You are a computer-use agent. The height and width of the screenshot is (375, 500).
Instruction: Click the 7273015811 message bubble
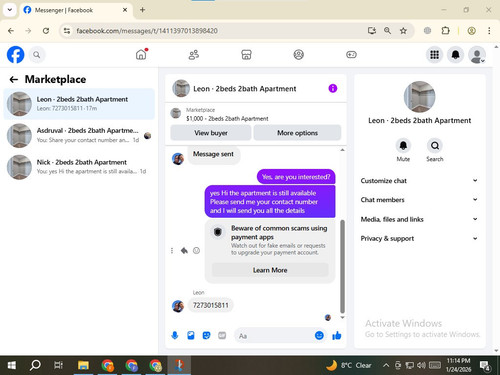211,305
